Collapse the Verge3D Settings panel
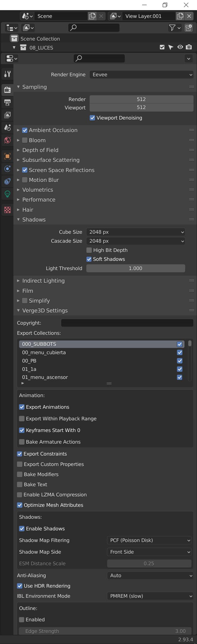The width and height of the screenshot is (197, 644). pos(45,311)
